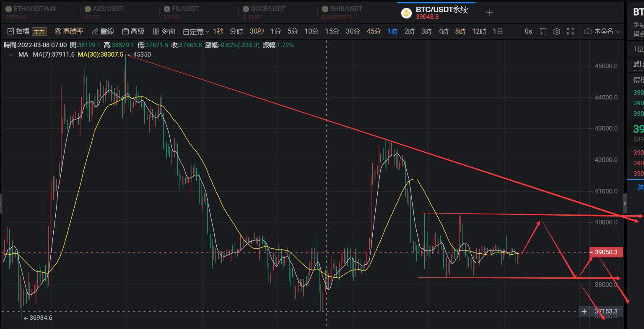Click the 0s countdown indicator

pos(528,31)
